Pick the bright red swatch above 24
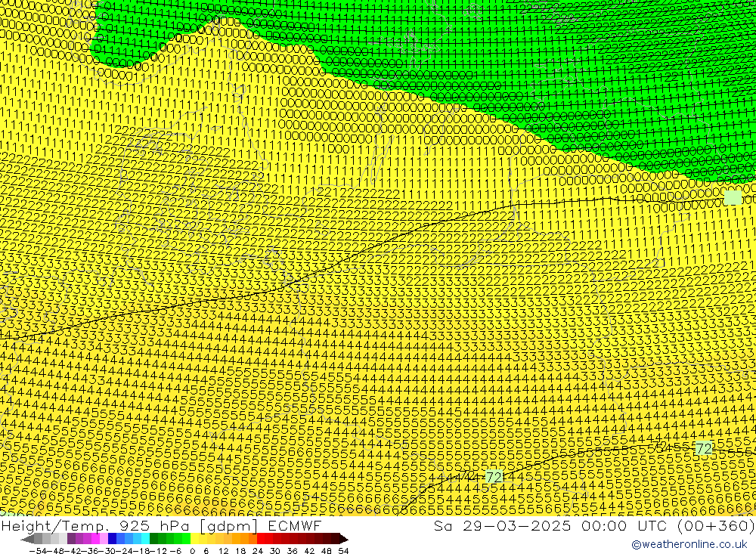 coord(261,539)
